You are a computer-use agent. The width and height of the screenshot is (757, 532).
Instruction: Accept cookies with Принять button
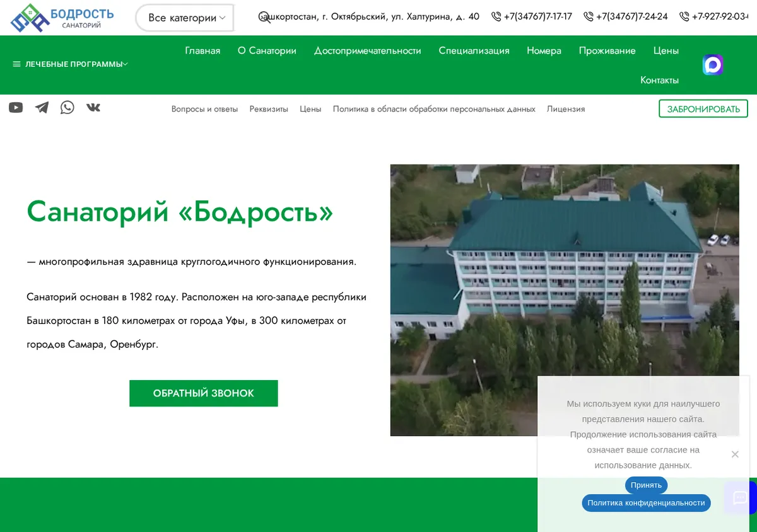coord(646,485)
